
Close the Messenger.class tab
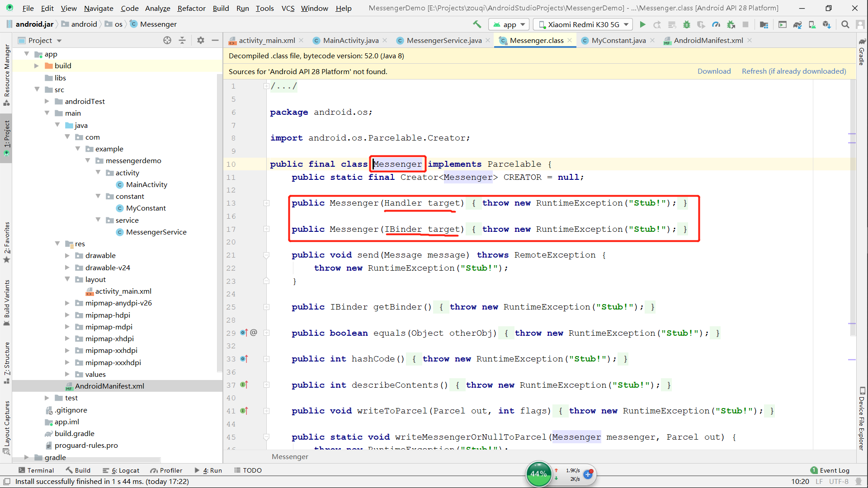(570, 40)
